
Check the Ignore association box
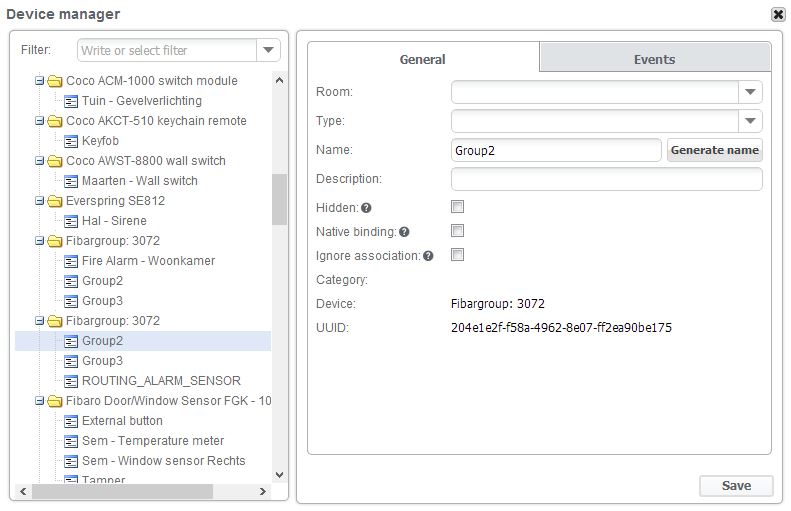coord(458,255)
